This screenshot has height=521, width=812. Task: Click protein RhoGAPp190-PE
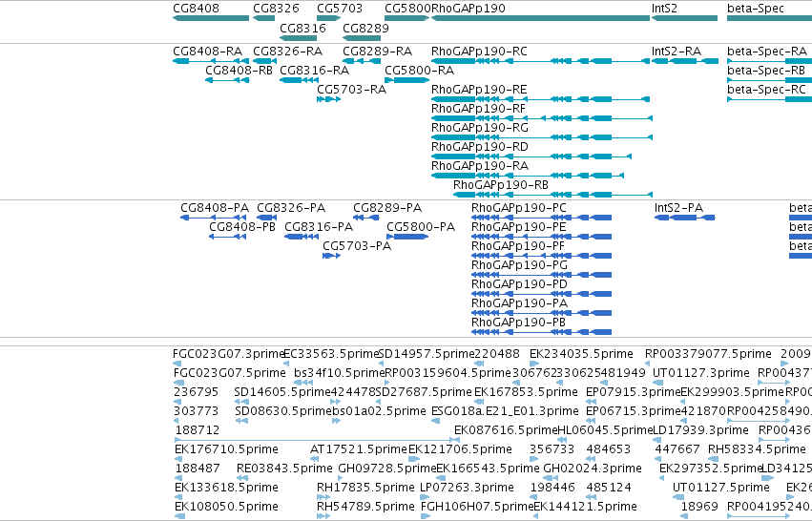(x=541, y=237)
